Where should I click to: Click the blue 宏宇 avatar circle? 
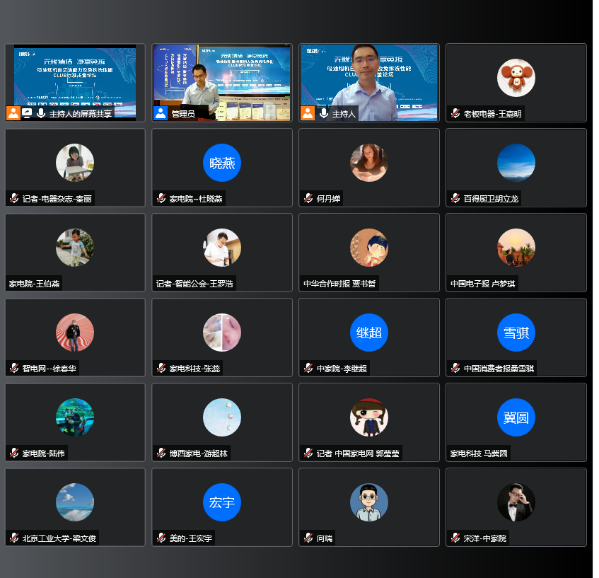(x=222, y=502)
